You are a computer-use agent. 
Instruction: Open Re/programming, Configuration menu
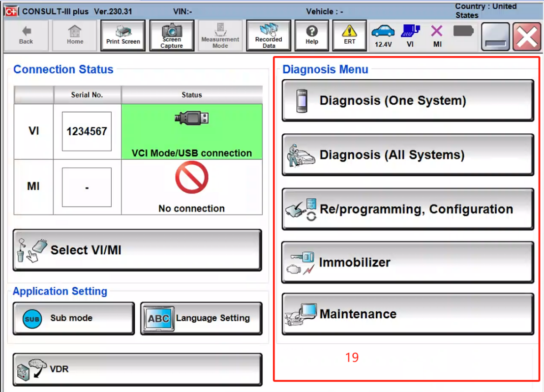(x=407, y=209)
